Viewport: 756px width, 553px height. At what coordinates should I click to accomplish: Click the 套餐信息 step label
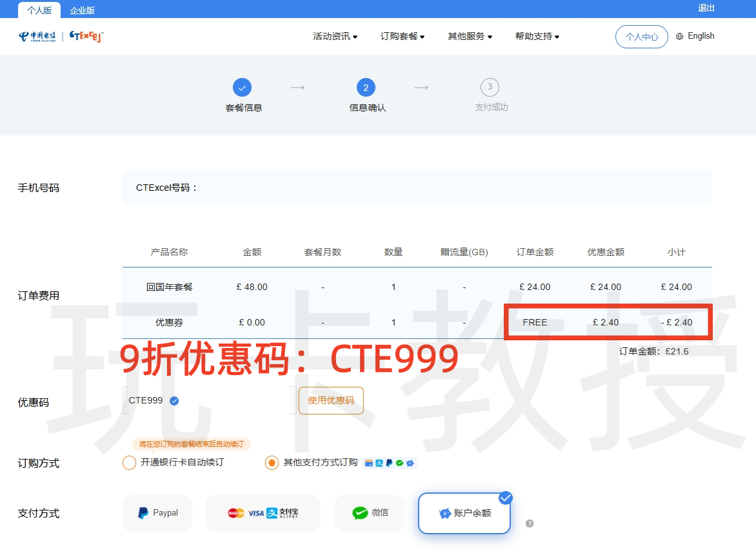243,108
